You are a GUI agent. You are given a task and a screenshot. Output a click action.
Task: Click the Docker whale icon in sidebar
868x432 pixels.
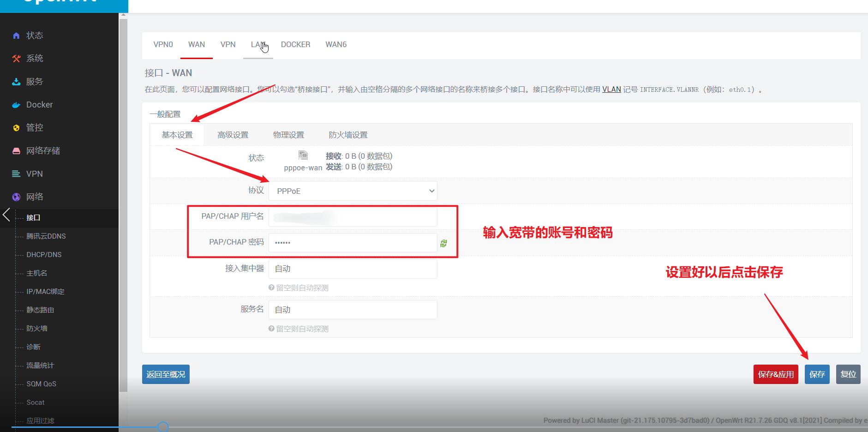pyautogui.click(x=16, y=104)
